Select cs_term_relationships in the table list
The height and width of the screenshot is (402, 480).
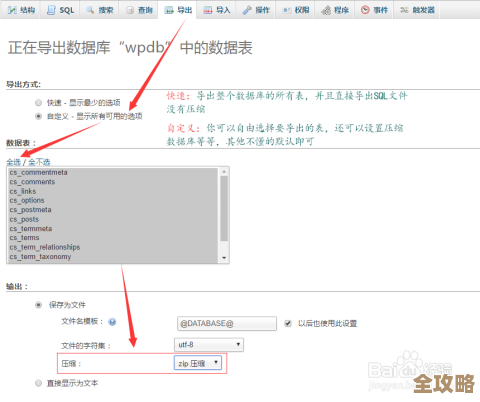(113, 247)
